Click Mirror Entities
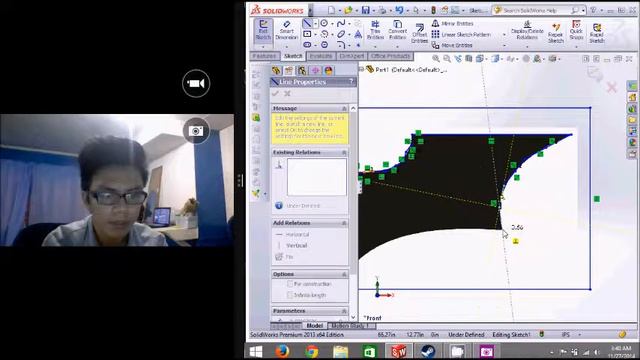Screen dimensions: 640x360 (453, 24)
